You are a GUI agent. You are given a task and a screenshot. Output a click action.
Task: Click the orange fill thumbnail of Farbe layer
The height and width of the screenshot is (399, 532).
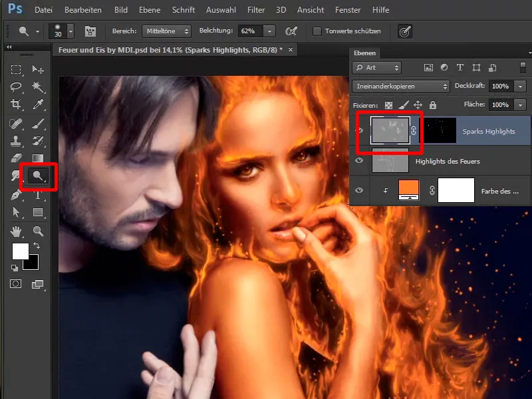click(408, 190)
